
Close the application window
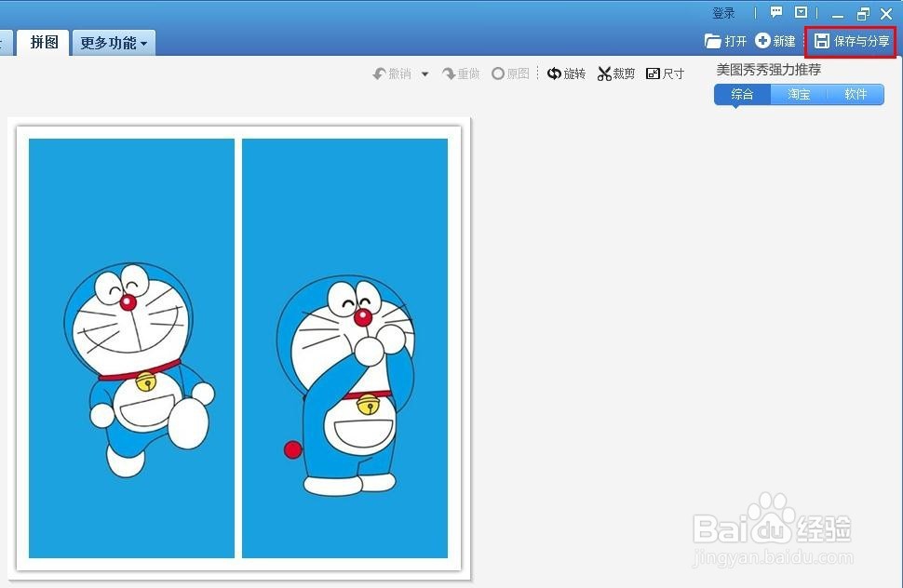886,13
